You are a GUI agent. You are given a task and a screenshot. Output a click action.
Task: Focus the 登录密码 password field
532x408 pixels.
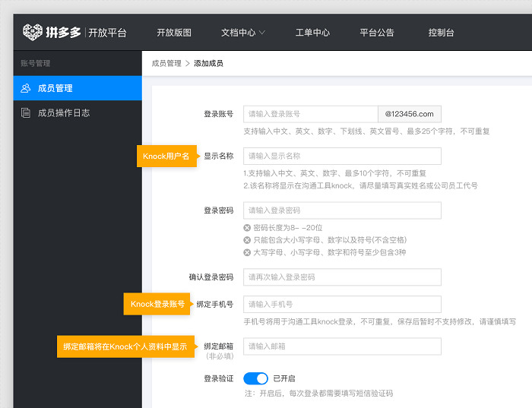(x=342, y=210)
